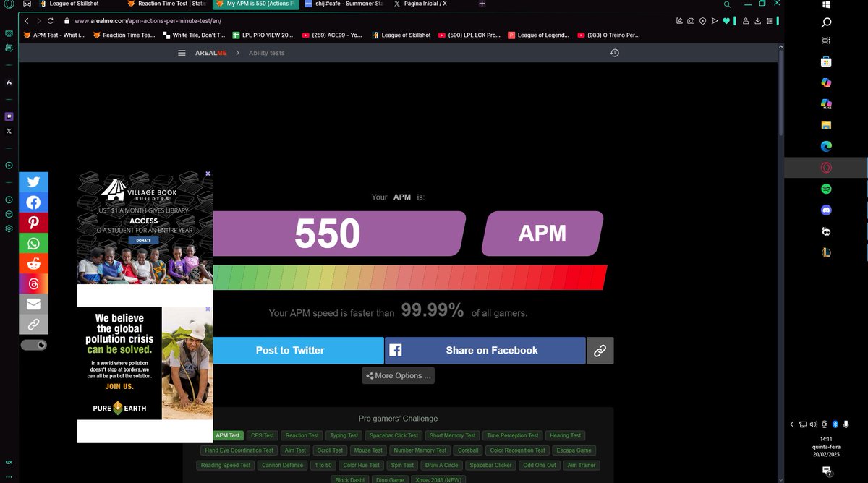868x483 pixels.
Task: Open Aim Trainer tag
Action: (x=582, y=465)
